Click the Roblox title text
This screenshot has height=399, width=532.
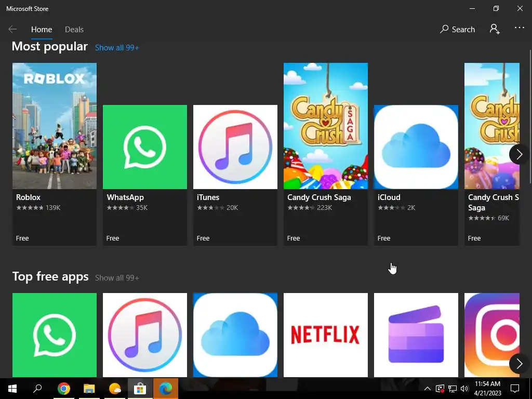pos(28,197)
